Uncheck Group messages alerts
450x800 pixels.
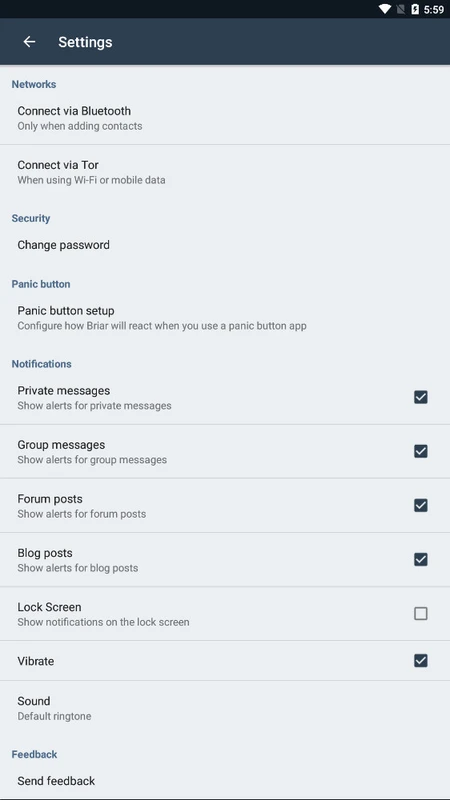click(x=421, y=451)
